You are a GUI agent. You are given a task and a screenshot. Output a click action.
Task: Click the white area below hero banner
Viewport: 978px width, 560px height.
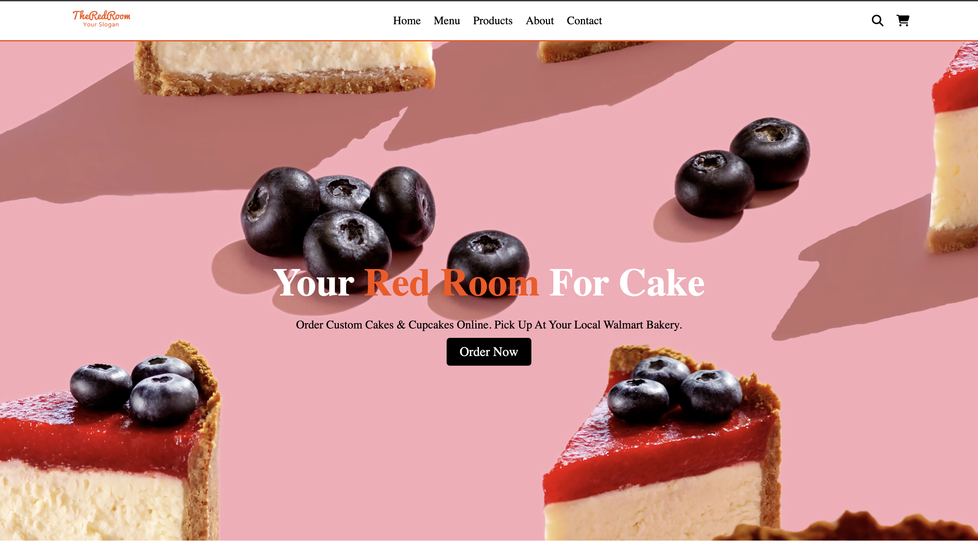coord(489,550)
